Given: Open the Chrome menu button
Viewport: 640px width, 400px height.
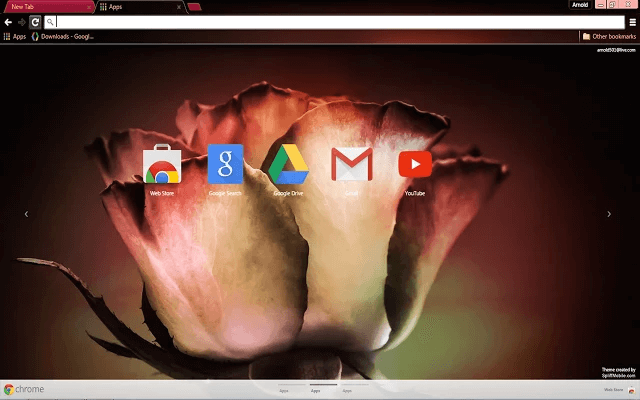Looking at the screenshot, I should [x=631, y=21].
